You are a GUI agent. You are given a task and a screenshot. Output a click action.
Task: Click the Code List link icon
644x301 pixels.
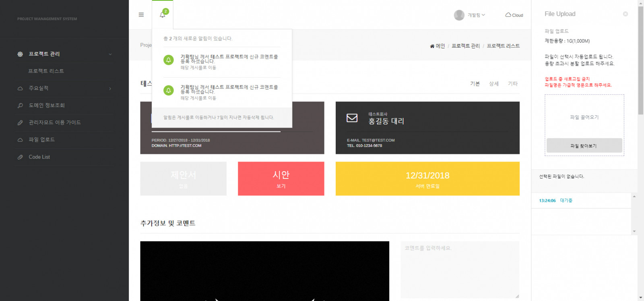[20, 157]
